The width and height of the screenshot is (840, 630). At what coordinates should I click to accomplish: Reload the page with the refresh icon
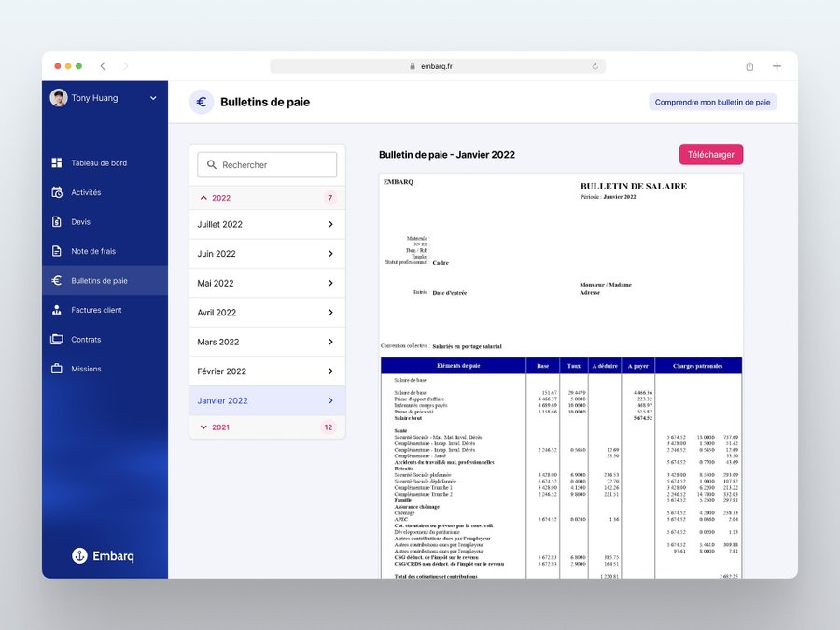595,66
